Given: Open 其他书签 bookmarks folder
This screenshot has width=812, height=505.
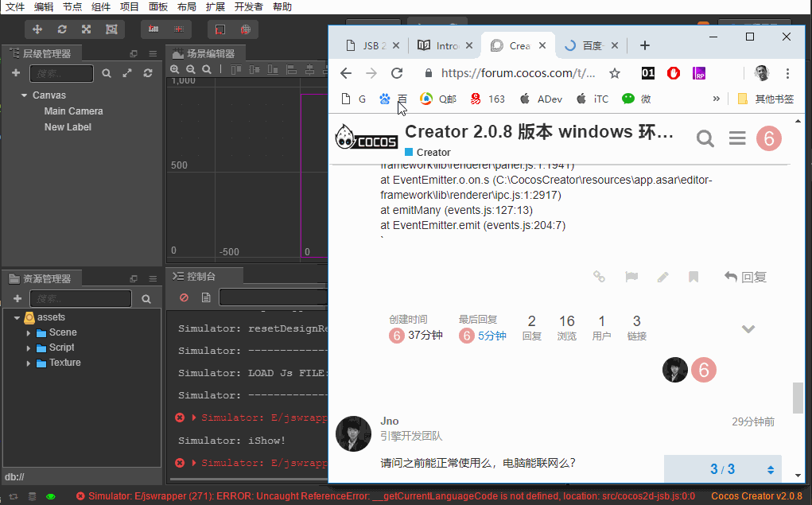Looking at the screenshot, I should pyautogui.click(x=766, y=99).
